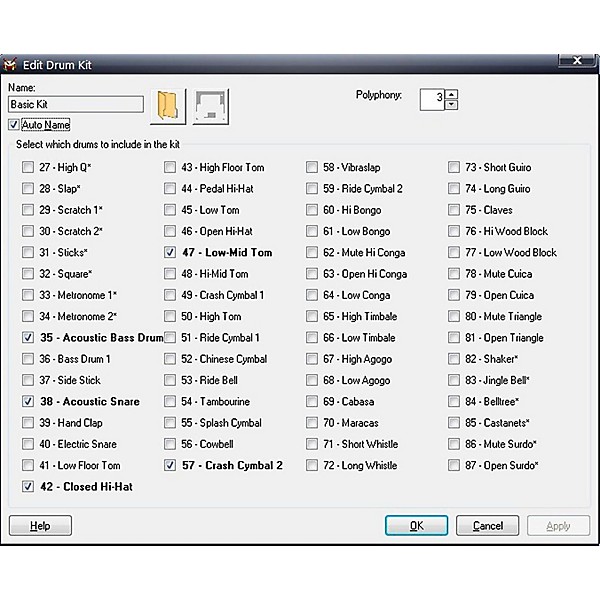
Task: Click the Apply button
Action: 558,526
